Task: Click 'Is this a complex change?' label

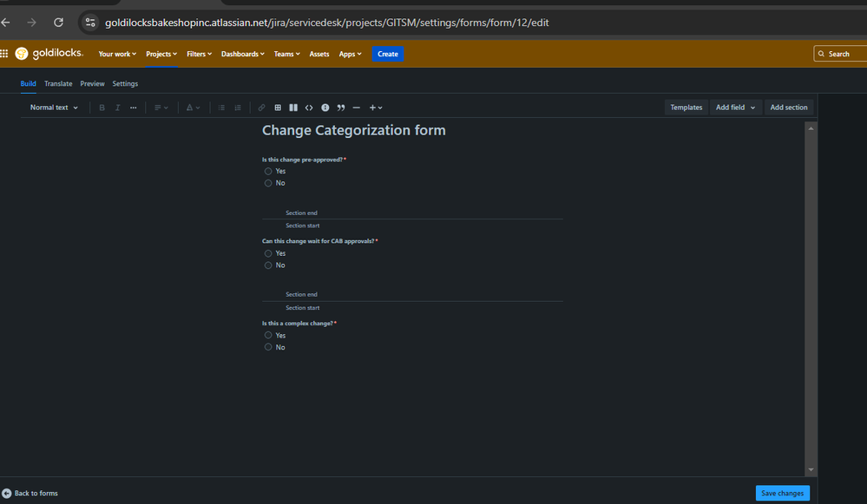Action: click(298, 324)
